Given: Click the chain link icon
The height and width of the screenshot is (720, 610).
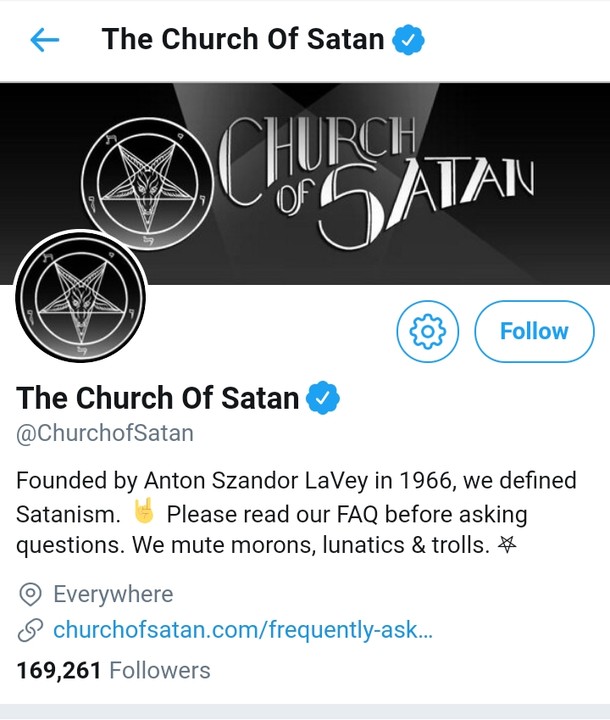Looking at the screenshot, I should (x=31, y=631).
